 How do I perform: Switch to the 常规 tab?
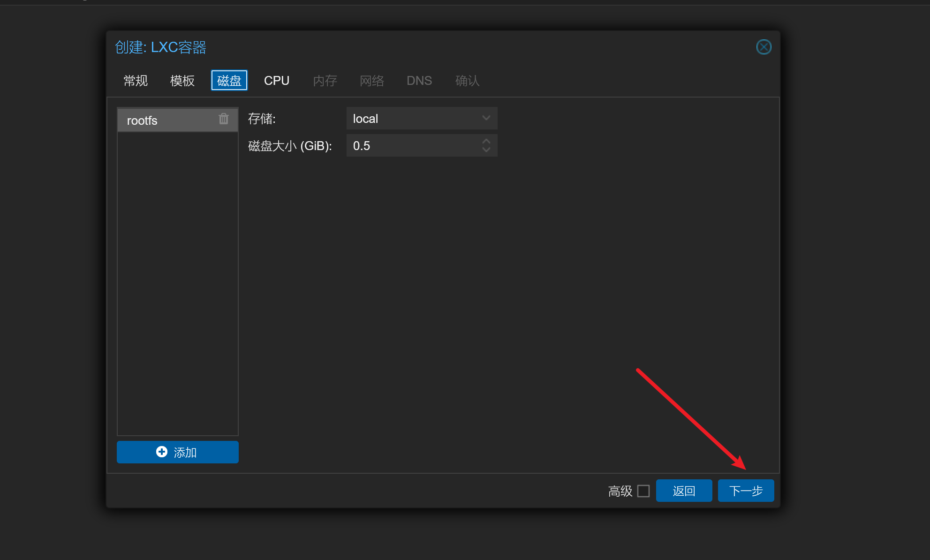[x=136, y=81]
